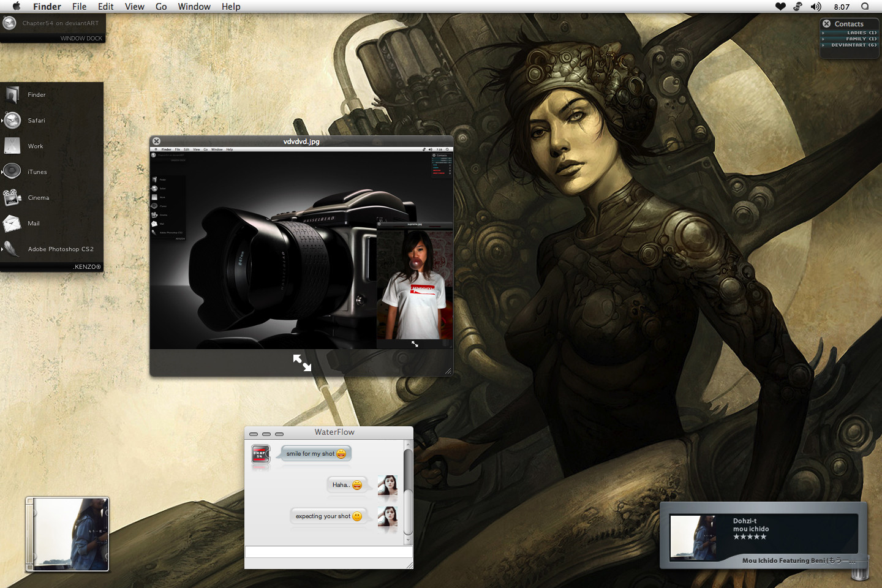Click the vdvdvd.jpg image preview
Image resolution: width=882 pixels, height=588 pixels.
pyautogui.click(x=301, y=247)
